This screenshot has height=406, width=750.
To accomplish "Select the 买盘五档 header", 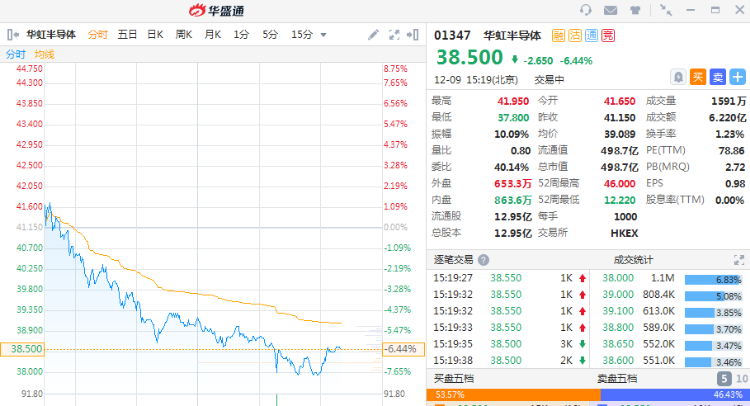I will point(453,379).
